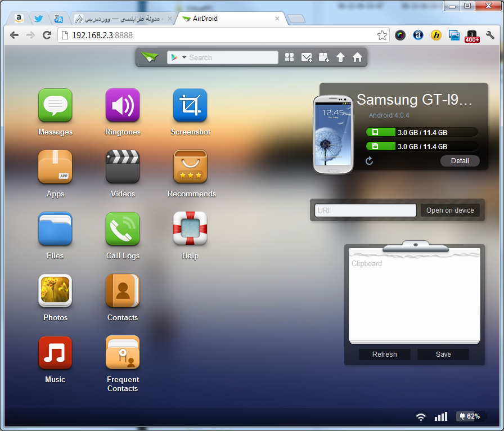Click the Samsung phone thumbnail image
Image resolution: width=504 pixels, height=431 pixels.
coord(334,134)
